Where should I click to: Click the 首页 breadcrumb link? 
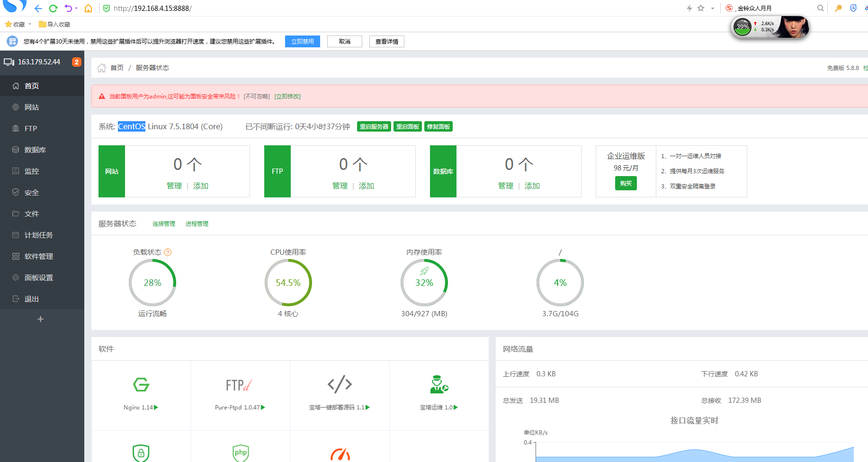(x=117, y=68)
